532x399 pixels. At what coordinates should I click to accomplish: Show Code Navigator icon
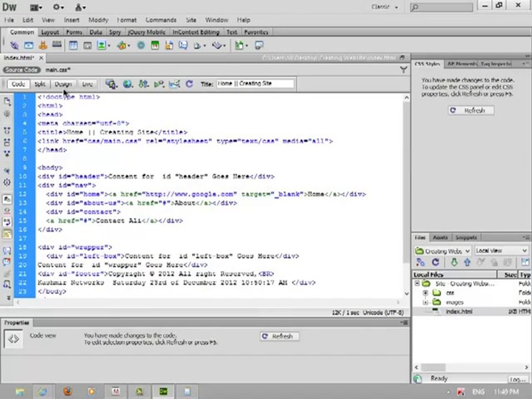point(7,114)
